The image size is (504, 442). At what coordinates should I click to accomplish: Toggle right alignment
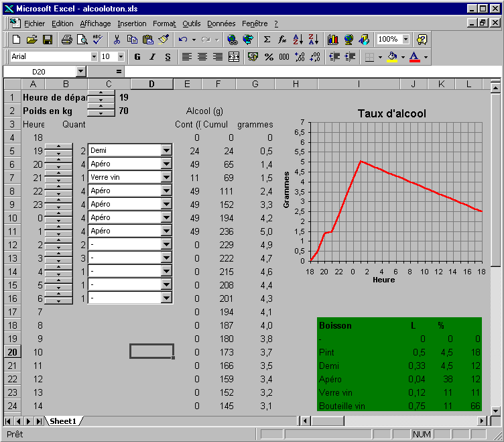pyautogui.click(x=218, y=57)
